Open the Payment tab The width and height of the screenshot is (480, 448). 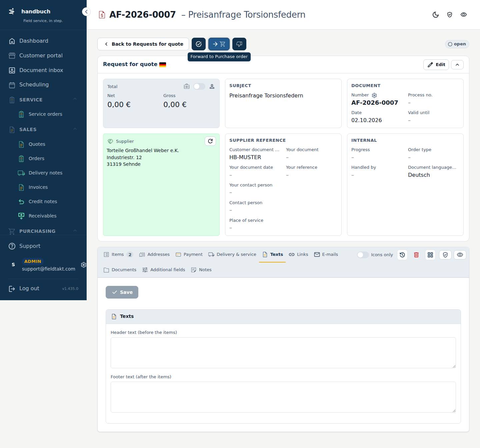(x=189, y=255)
